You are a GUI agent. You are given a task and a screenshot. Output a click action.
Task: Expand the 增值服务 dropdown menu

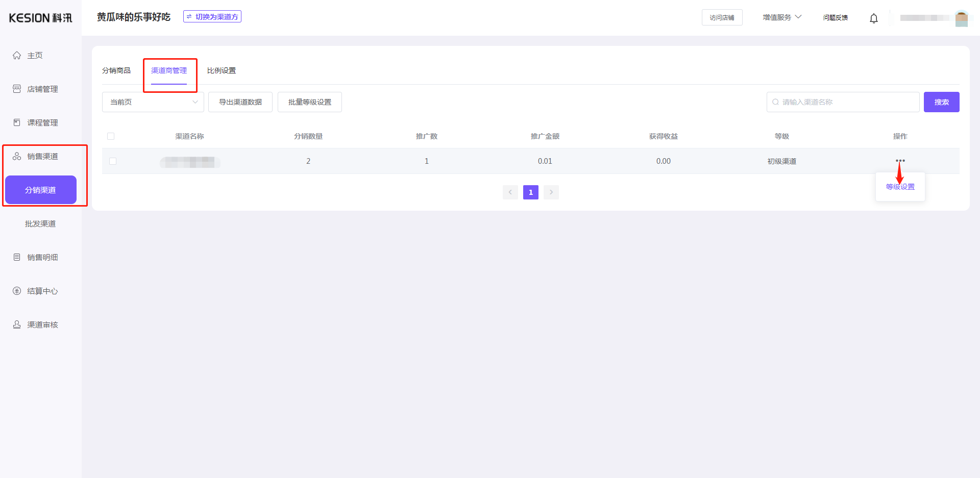(x=781, y=17)
